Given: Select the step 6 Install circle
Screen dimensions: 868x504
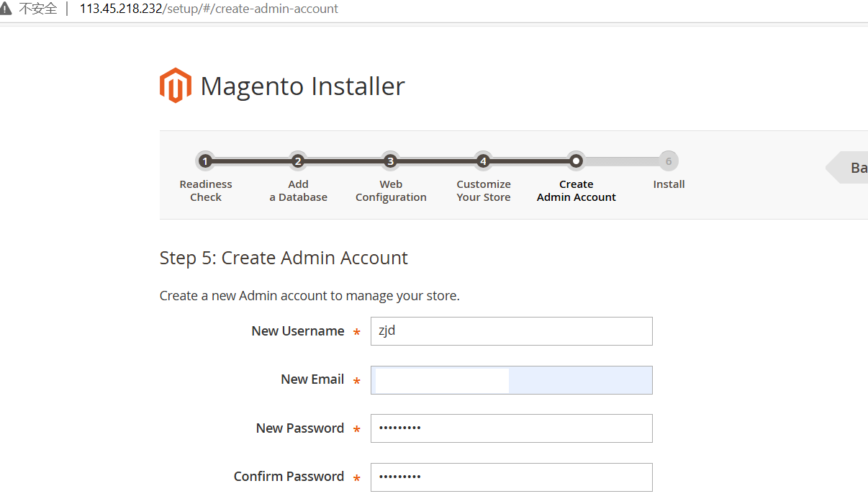Looking at the screenshot, I should (x=669, y=161).
